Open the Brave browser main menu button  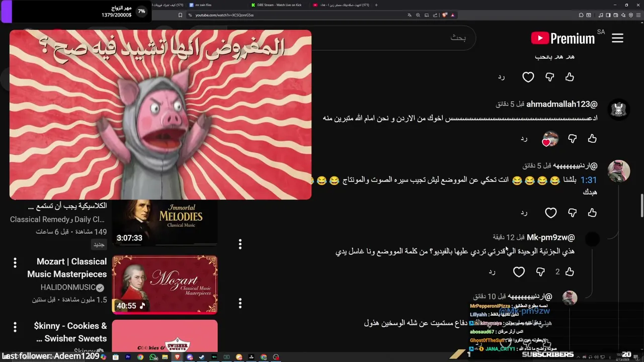639,15
